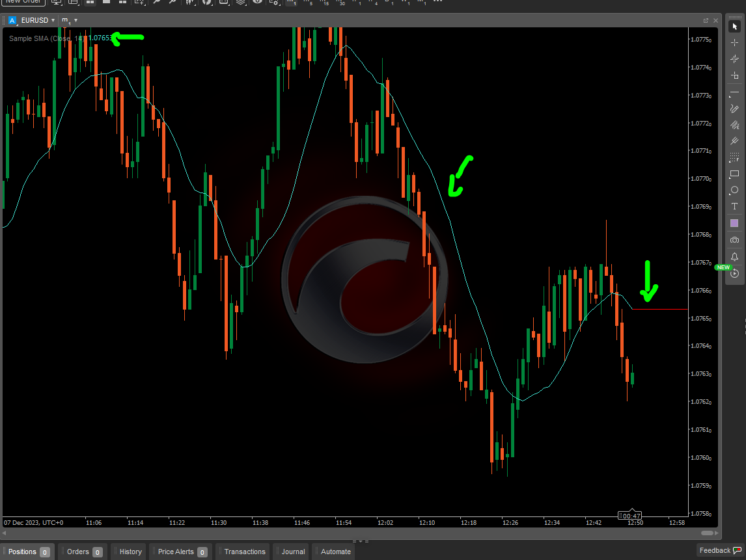Viewport: 746px width, 560px height.
Task: Click the blue linked-chart group A icon
Action: pyautogui.click(x=12, y=20)
